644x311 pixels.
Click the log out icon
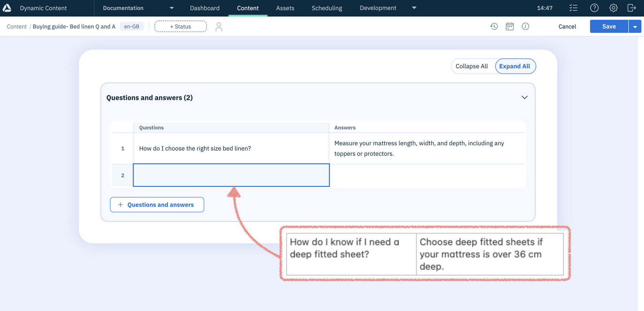coord(631,8)
